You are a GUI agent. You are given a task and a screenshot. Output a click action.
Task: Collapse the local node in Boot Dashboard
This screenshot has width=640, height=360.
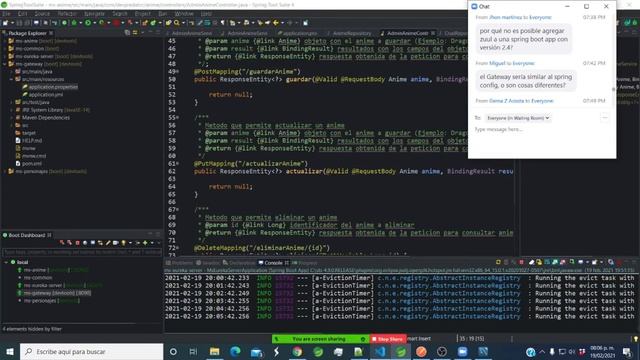[x=6, y=262]
